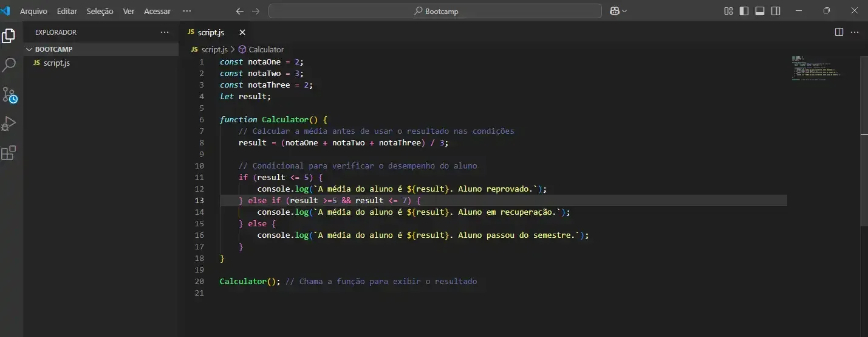Place cursor on 'let result;' line

(x=245, y=96)
